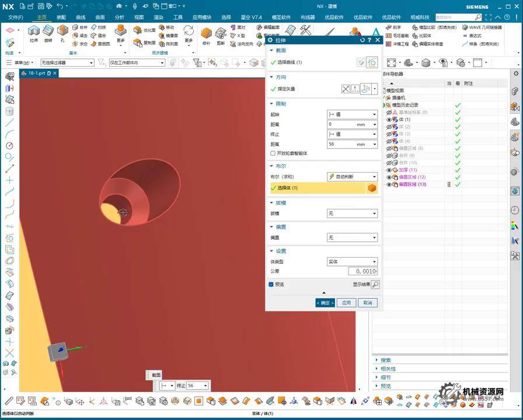Open the 文件(F) menu

tap(16, 17)
